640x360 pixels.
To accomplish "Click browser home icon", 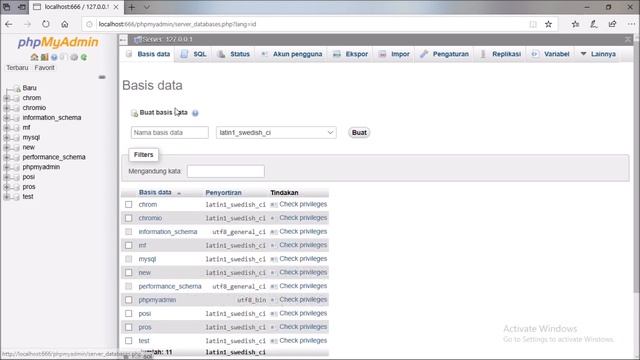I will point(64,24).
